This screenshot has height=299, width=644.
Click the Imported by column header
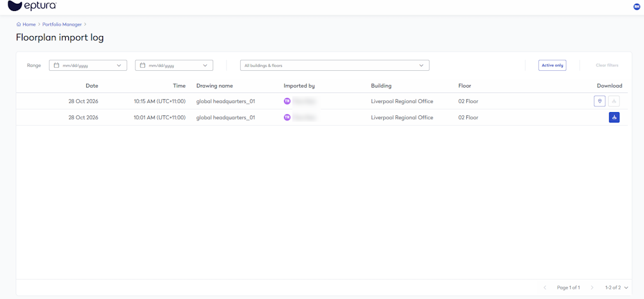pos(299,86)
